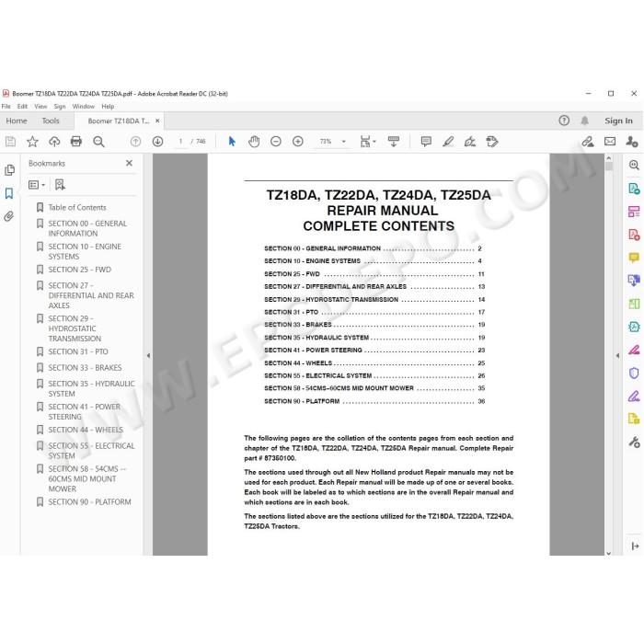Open Section 00 General Information bookmark
This screenshot has height=644, width=644.
click(87, 228)
